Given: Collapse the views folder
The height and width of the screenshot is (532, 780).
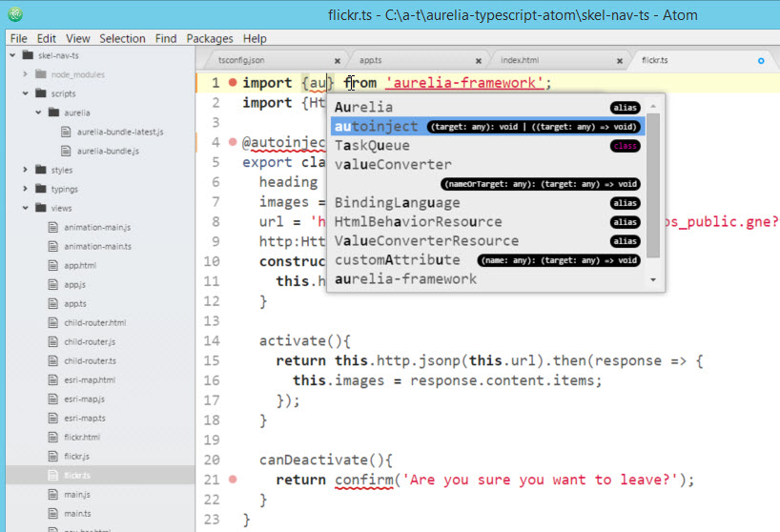Looking at the screenshot, I should 26,208.
